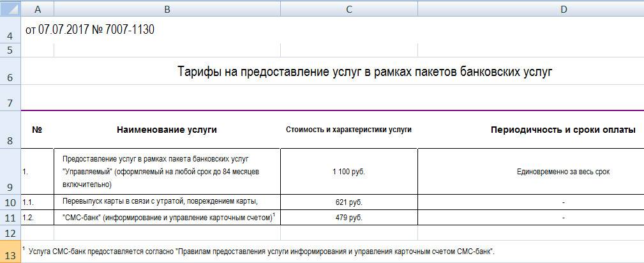Select the 'Перевыпуск карты' service cell
This screenshot has width=644, height=263.
160,202
